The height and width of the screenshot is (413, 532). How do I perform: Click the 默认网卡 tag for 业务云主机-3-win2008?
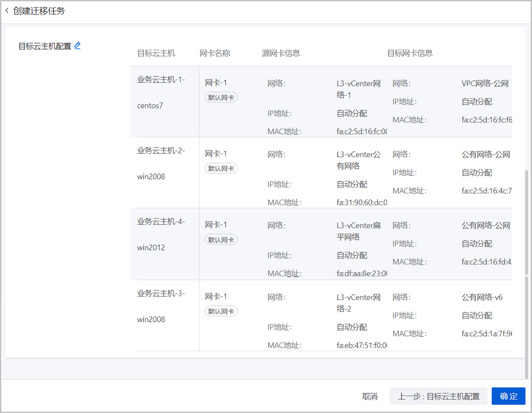(x=221, y=311)
